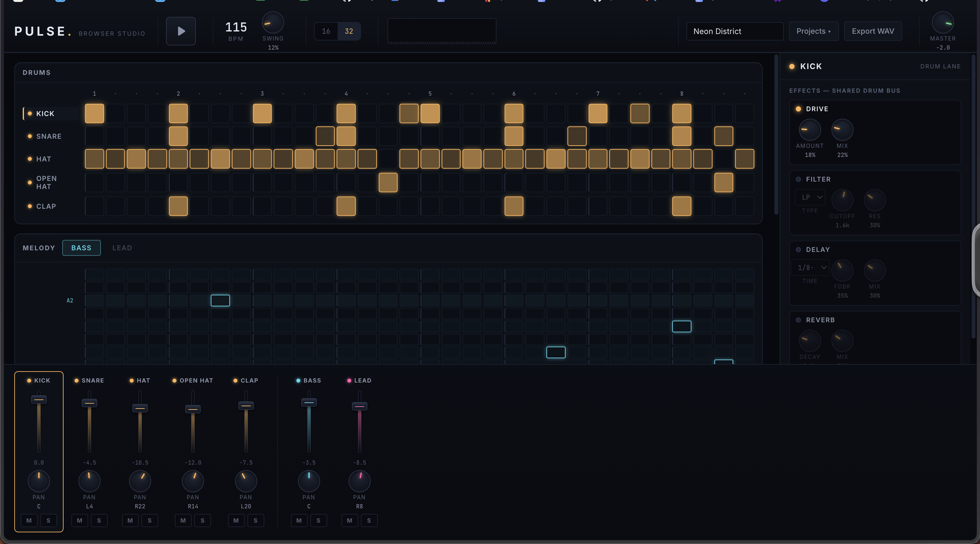
Task: Export the project as WAV
Action: pos(873,31)
